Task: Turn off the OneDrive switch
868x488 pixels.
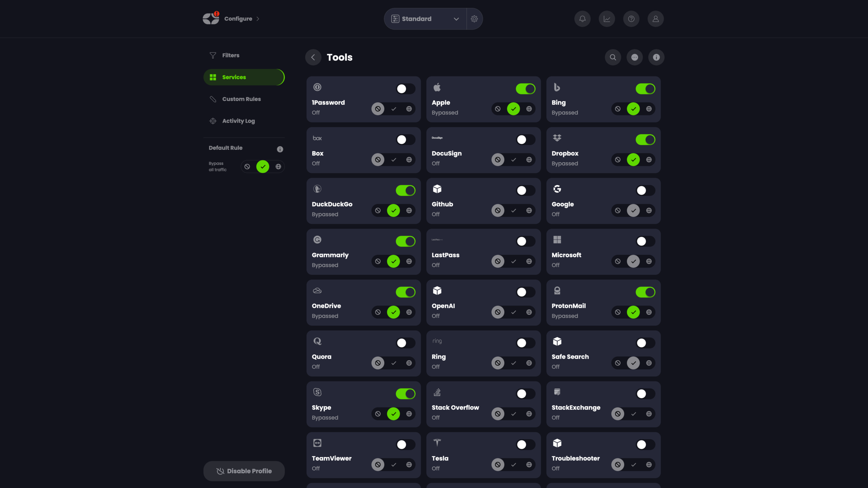Action: click(406, 292)
